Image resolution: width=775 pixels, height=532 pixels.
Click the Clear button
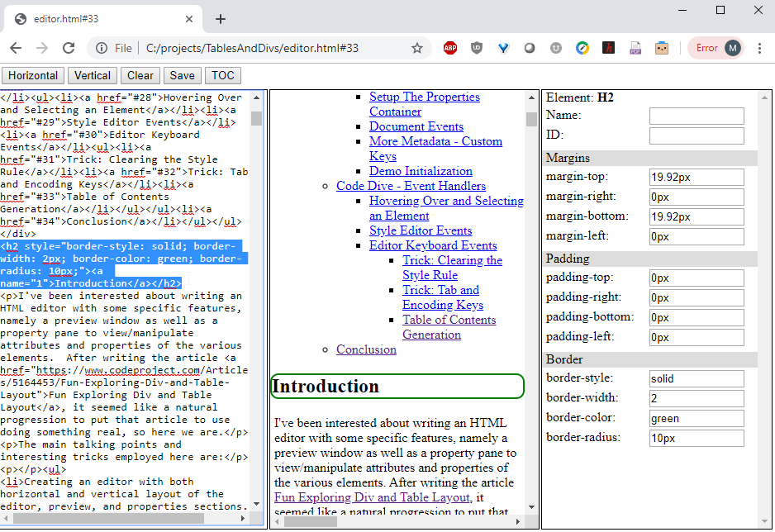pyautogui.click(x=140, y=75)
